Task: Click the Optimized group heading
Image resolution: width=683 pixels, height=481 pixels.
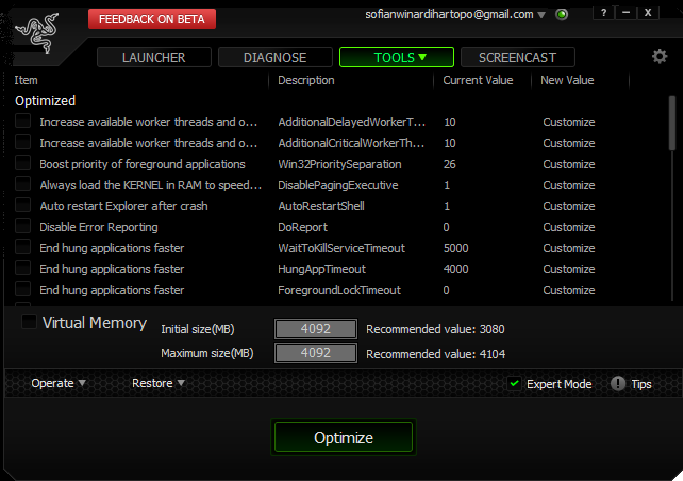Action: pyautogui.click(x=45, y=101)
